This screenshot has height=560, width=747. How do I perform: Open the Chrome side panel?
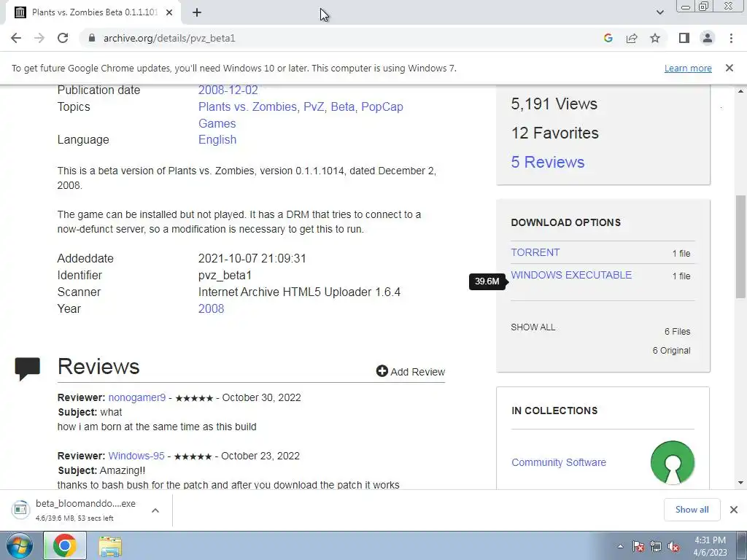(684, 38)
